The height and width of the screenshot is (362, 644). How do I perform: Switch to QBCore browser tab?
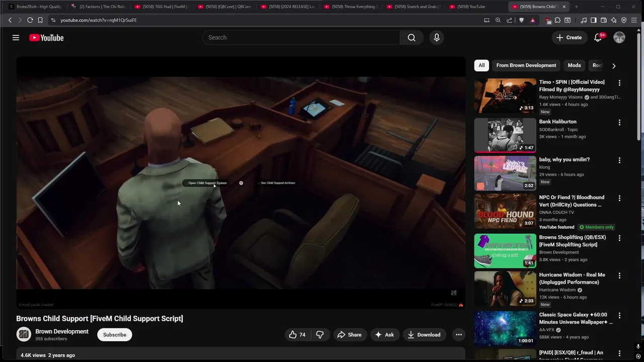click(224, 7)
